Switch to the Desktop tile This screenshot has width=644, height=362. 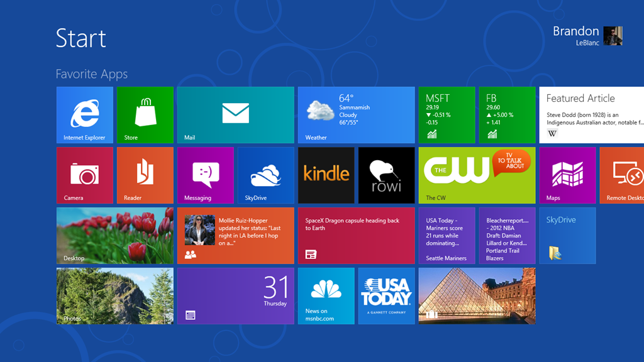(114, 235)
